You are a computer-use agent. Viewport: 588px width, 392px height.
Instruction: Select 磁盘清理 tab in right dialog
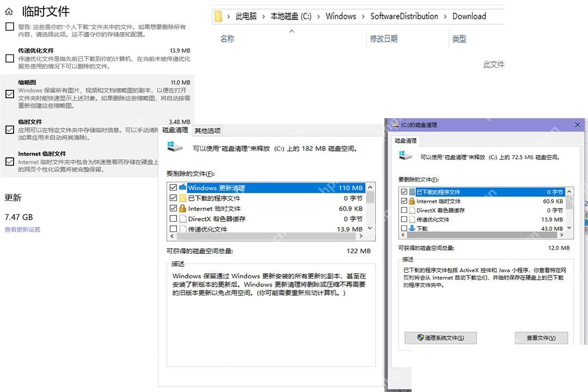point(406,140)
